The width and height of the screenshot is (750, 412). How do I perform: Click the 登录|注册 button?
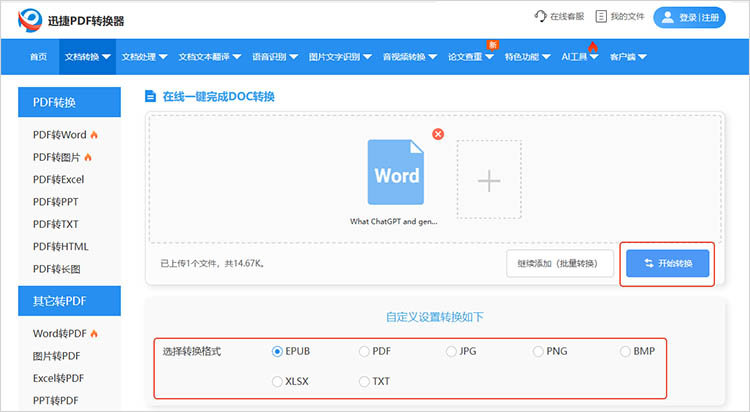[689, 17]
